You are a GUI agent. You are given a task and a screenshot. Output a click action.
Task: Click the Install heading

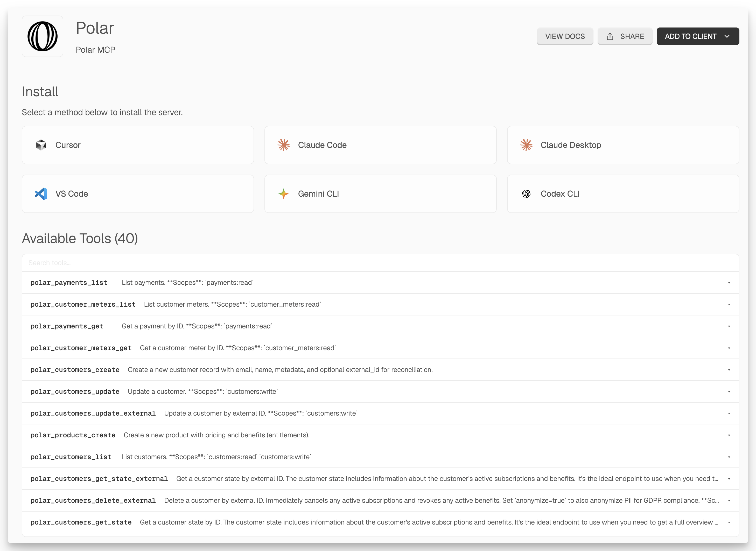coord(40,92)
